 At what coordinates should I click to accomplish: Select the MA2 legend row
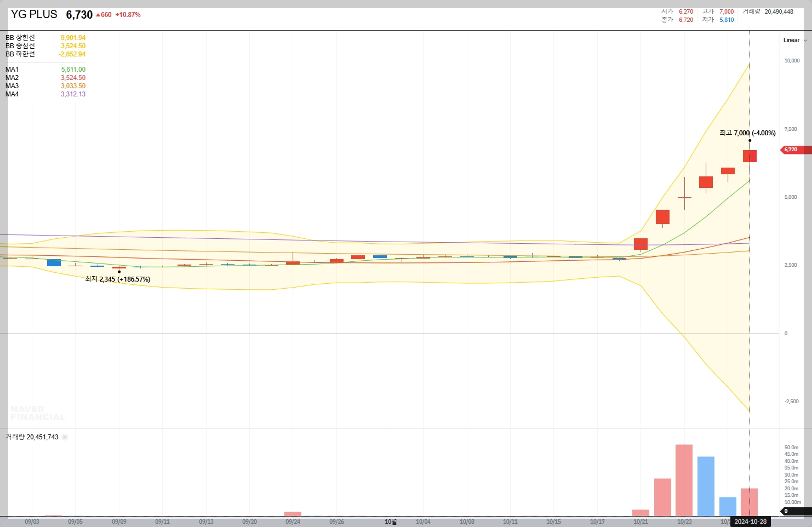45,78
